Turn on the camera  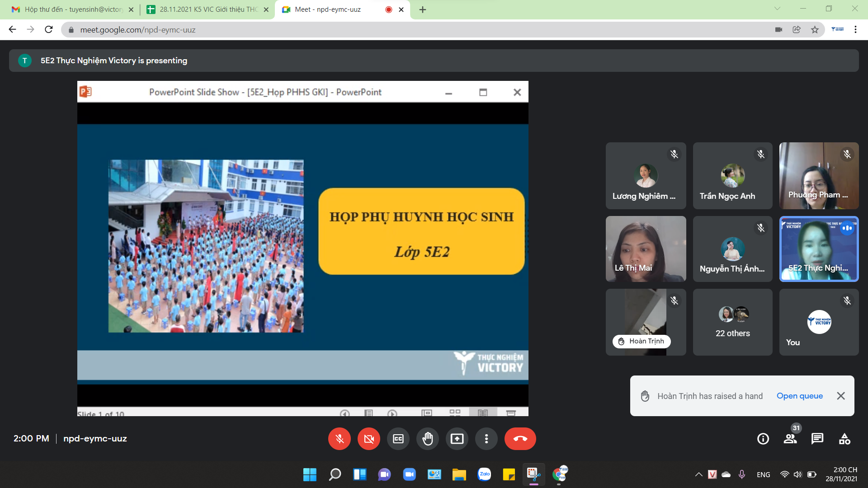click(369, 438)
